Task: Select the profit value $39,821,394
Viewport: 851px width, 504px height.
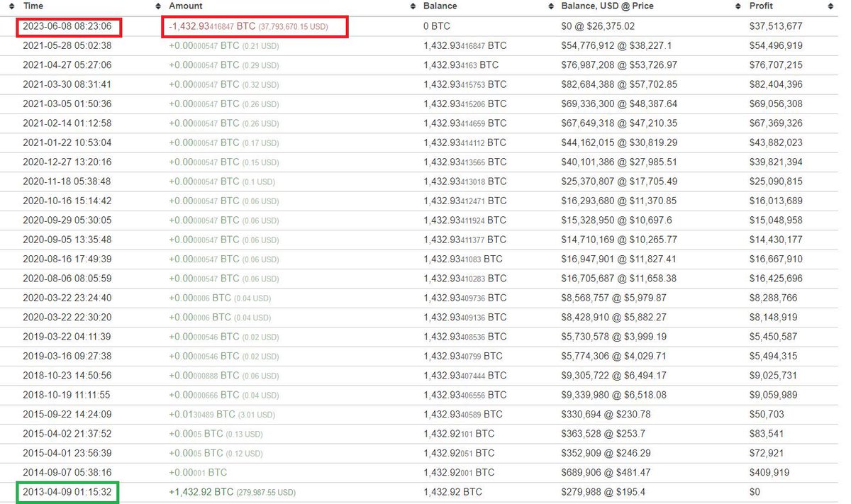Action: (776, 162)
